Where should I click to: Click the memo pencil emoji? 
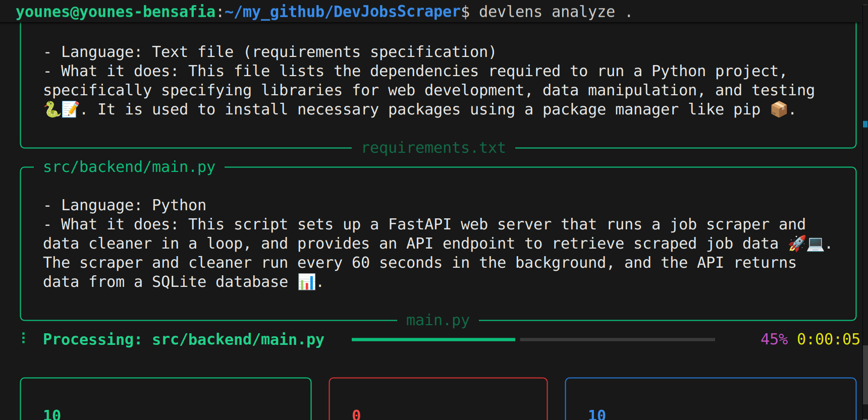[70, 109]
